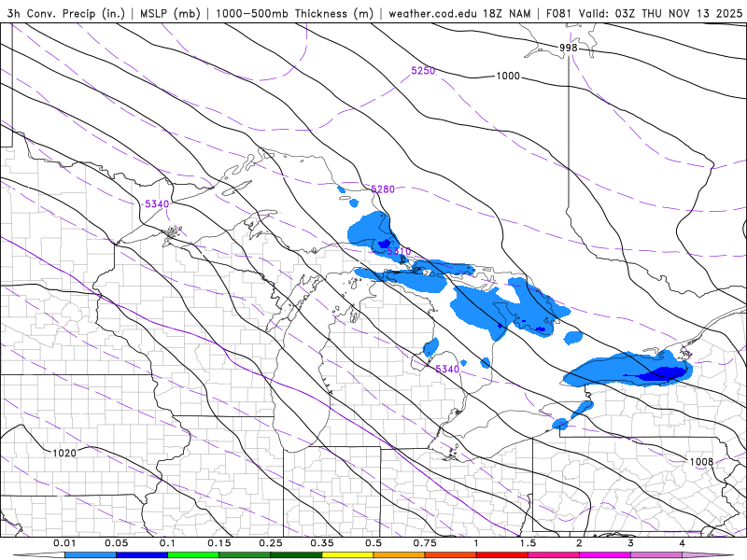
Task: Click the '18Z NAM' model run text
Action: 506,13
